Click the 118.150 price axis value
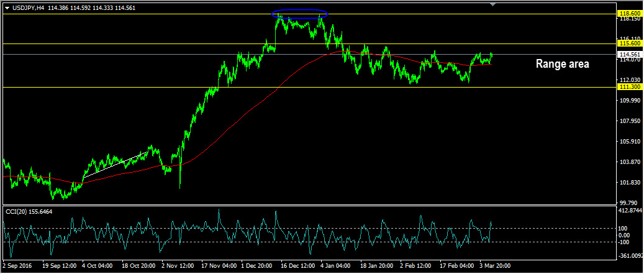The height and width of the screenshot is (274, 644). pos(630,19)
